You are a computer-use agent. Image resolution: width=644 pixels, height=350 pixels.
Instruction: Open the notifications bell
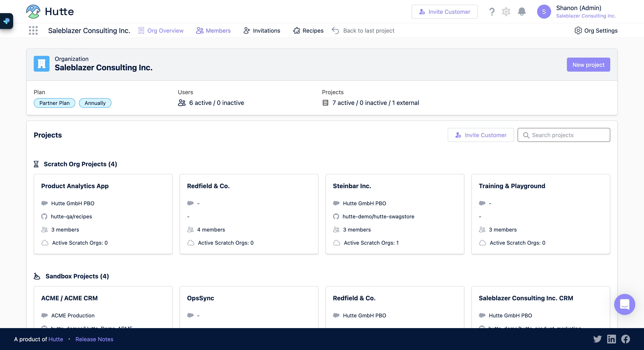[x=522, y=12]
